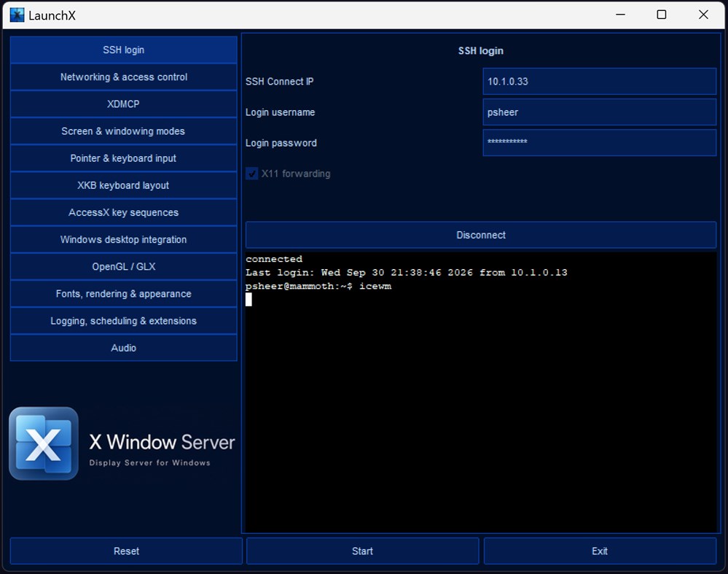
Task: Open Networking & access control settings
Action: [x=123, y=77]
